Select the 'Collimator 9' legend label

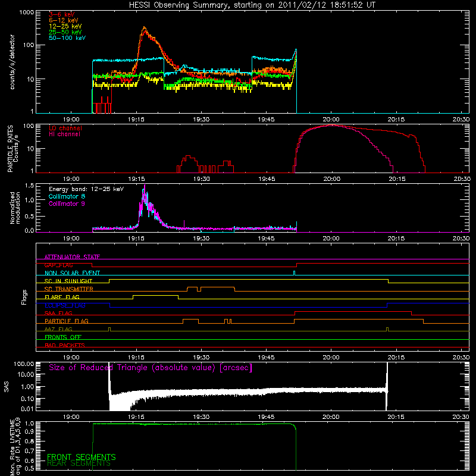tap(67, 203)
